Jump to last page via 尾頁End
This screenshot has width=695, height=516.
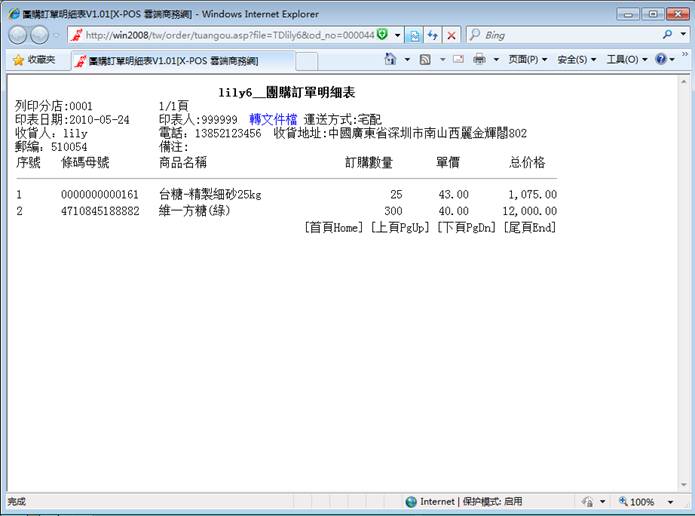click(x=528, y=228)
